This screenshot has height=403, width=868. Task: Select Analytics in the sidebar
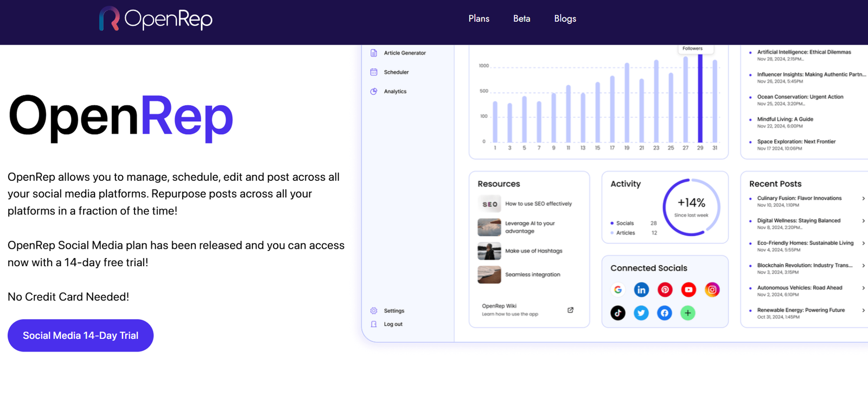(395, 92)
